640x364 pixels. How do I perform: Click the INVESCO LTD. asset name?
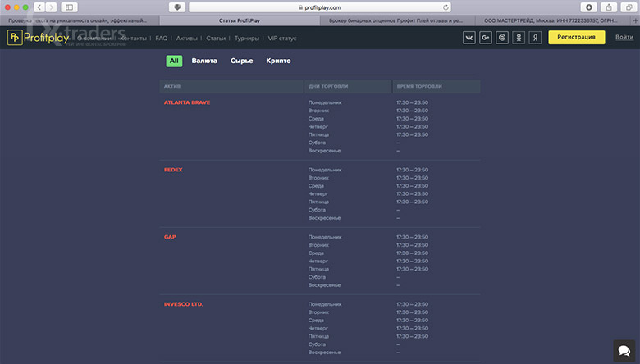pos(184,304)
